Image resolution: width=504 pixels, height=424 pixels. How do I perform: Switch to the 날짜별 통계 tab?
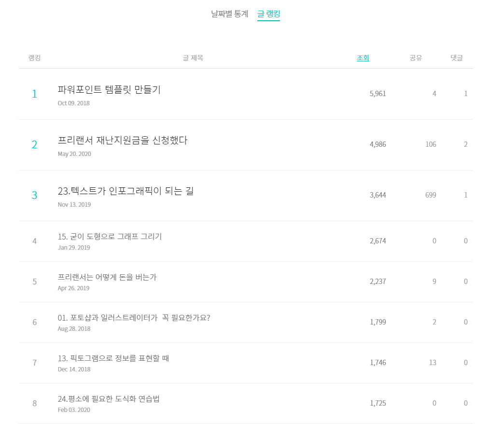pyautogui.click(x=229, y=14)
